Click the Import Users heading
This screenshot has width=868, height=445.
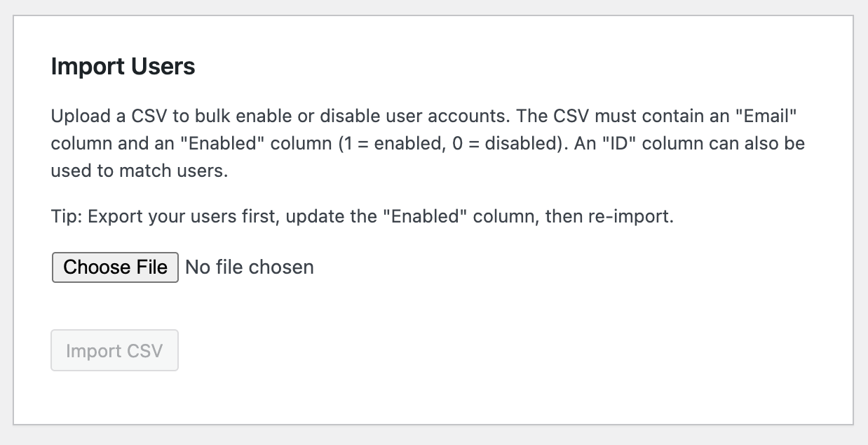(x=123, y=67)
